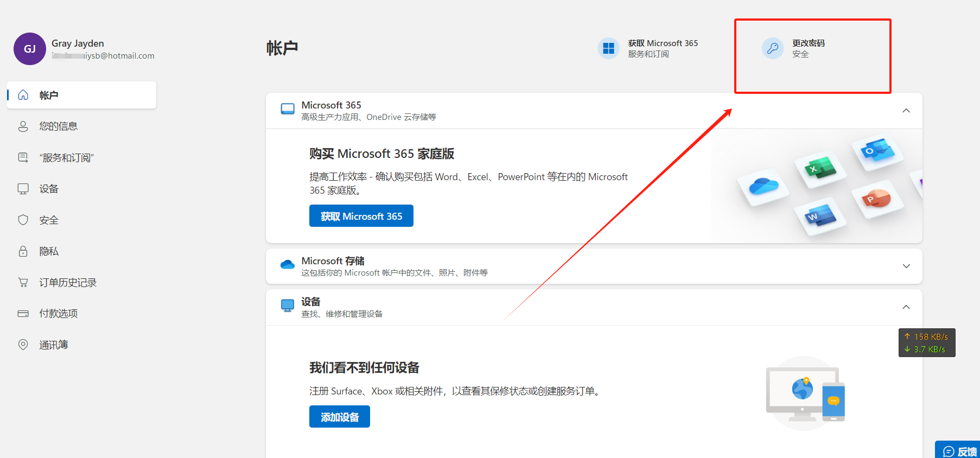Click the devices illustration with globe
The width and height of the screenshot is (980, 458).
[805, 393]
